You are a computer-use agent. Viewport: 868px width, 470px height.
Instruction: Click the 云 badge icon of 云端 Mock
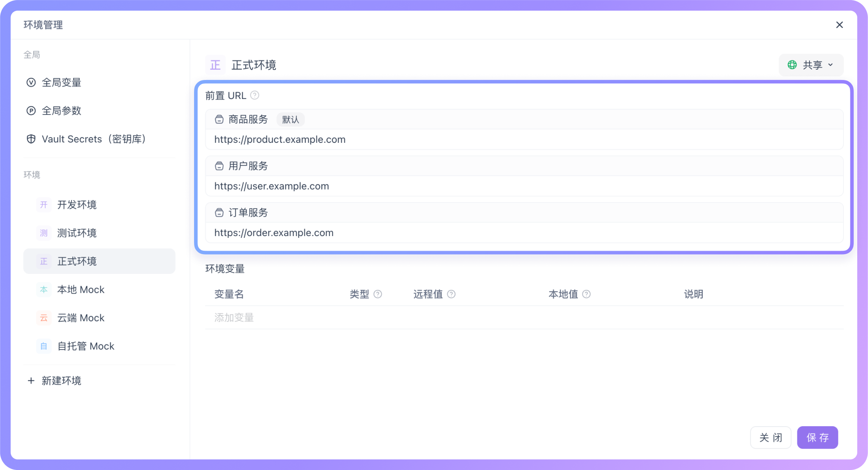click(44, 318)
